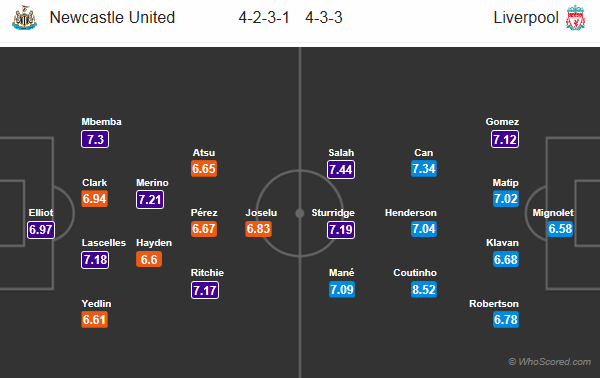Screen dimensions: 600x378
Task: Click Robertson's 6.78 rating badge
Action: point(506,320)
